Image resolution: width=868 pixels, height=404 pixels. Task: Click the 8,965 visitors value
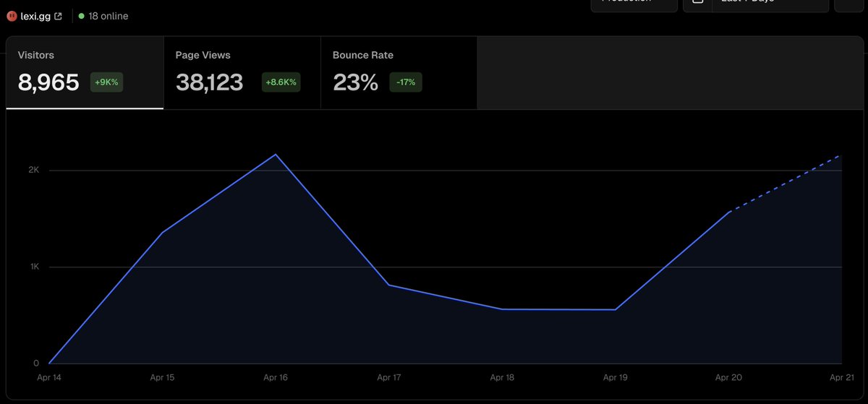[48, 82]
